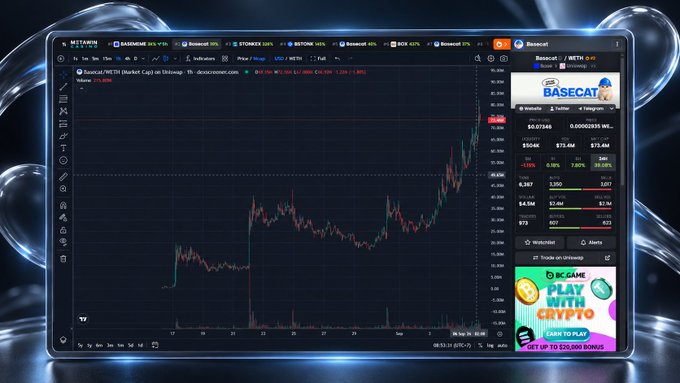Image resolution: width=680 pixels, height=383 pixels.
Task: Click Trade on Uniswap button
Action: (x=565, y=258)
